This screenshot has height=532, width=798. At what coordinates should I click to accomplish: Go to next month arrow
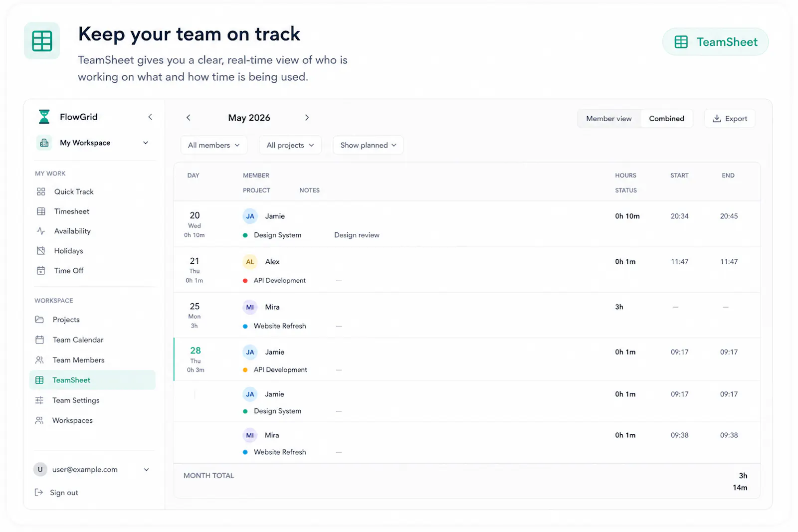307,118
